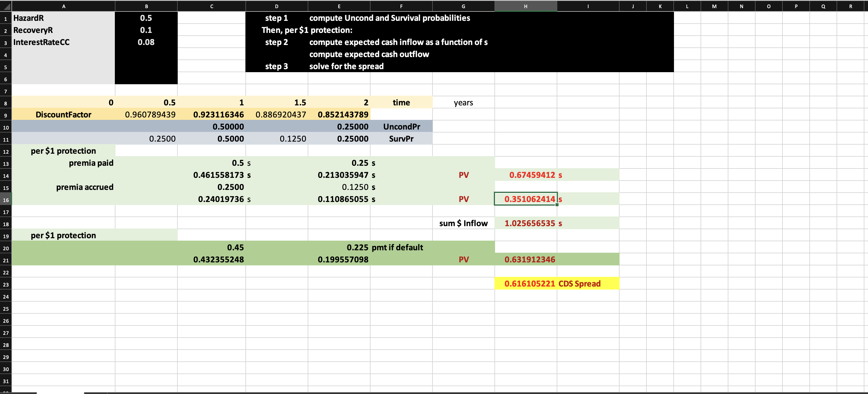Select the 'premia paid' label
Viewport: 868px width, 394px height.
point(63,163)
